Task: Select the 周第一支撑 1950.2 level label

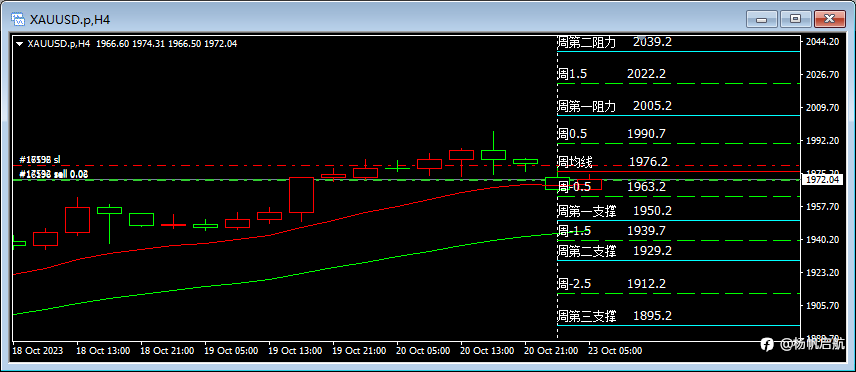Action: (x=614, y=211)
